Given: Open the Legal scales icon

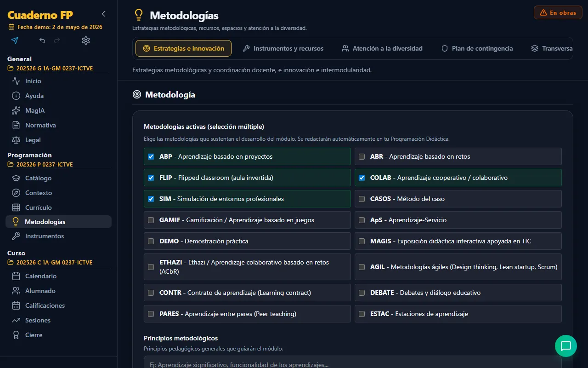Looking at the screenshot, I should 16,140.
